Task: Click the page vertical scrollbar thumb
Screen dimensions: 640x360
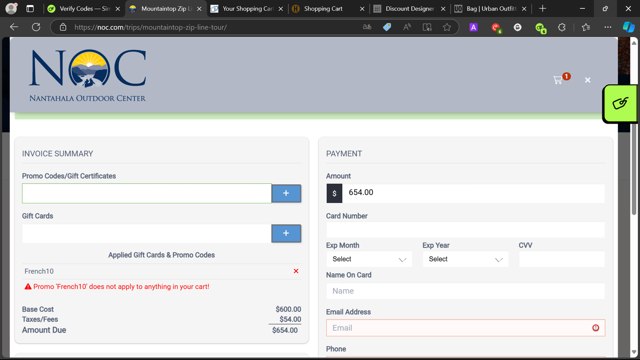Action: coord(633,169)
